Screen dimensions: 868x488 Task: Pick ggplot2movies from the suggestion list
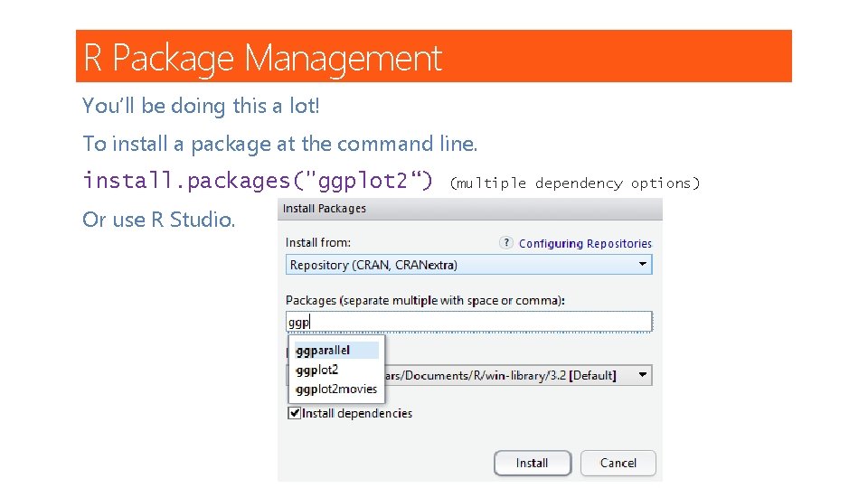(337, 389)
